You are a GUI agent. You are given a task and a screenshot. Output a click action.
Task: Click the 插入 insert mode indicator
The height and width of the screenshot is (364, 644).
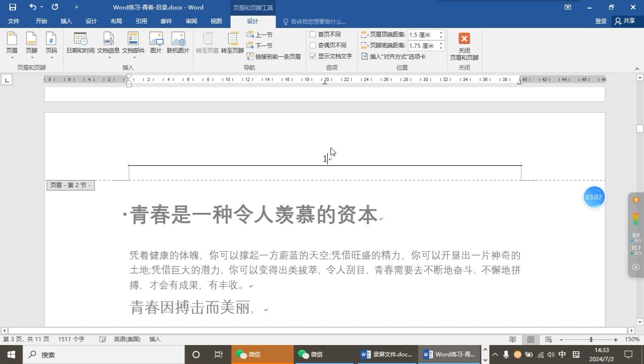tap(155, 339)
